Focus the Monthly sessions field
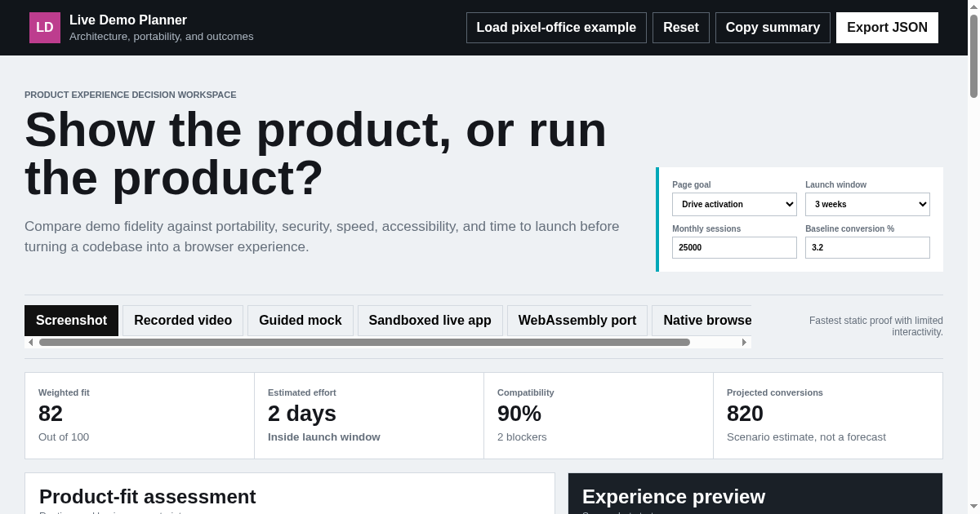 click(x=734, y=247)
